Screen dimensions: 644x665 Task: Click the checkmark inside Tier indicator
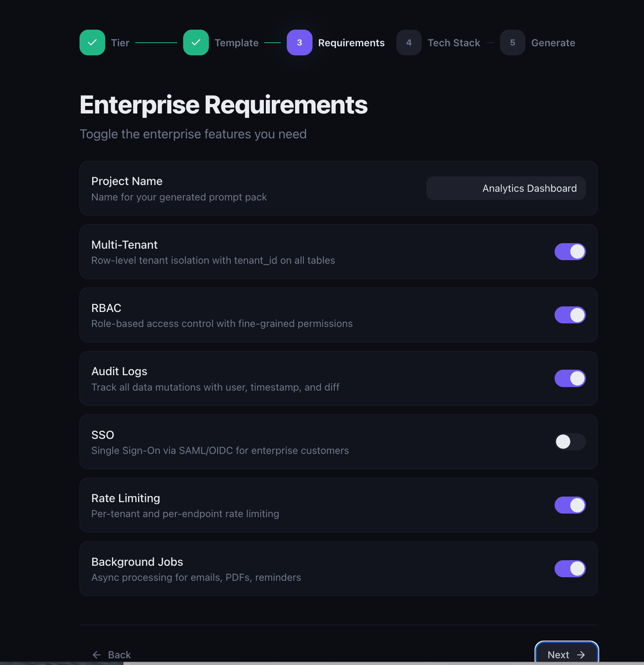92,42
